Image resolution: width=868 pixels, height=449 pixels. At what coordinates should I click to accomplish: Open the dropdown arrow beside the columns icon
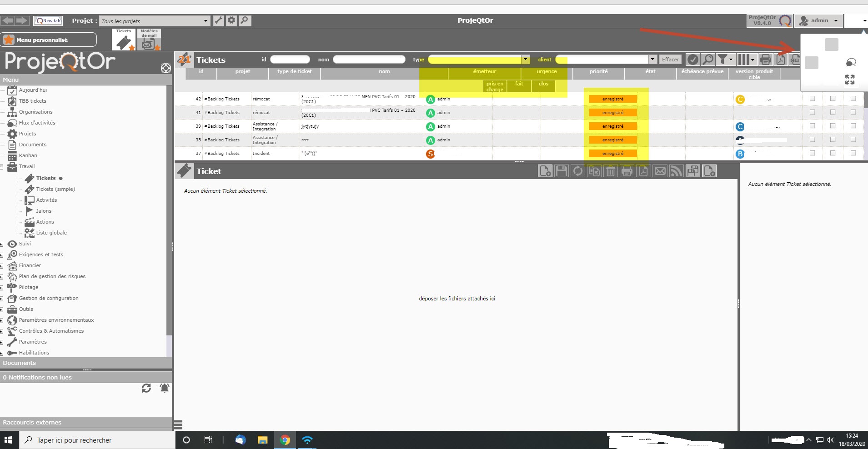[x=753, y=60]
